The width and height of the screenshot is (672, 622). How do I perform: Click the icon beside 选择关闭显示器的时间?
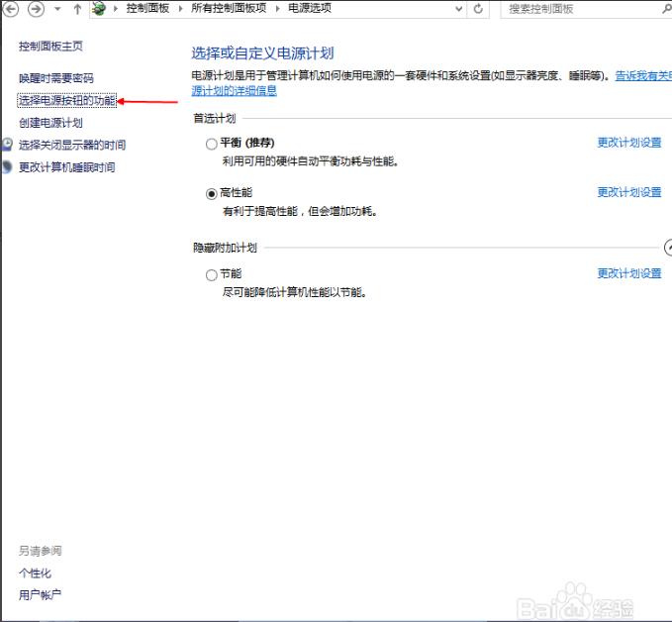pos(8,145)
